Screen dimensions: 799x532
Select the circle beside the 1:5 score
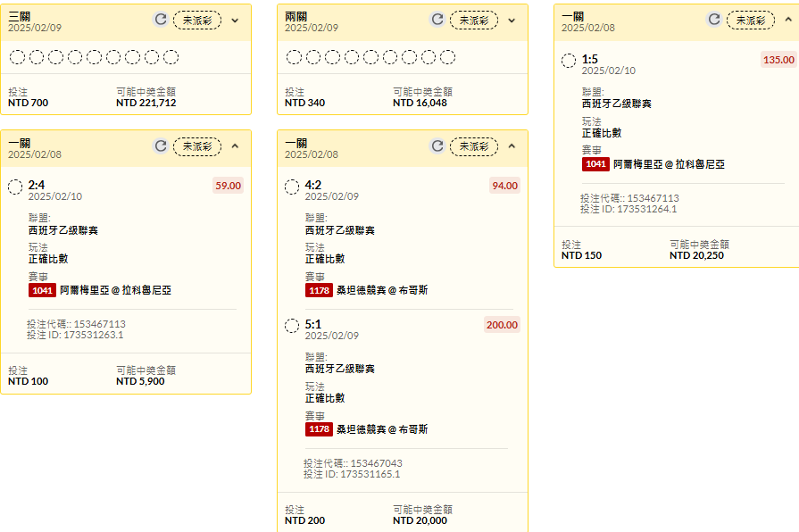(x=569, y=61)
